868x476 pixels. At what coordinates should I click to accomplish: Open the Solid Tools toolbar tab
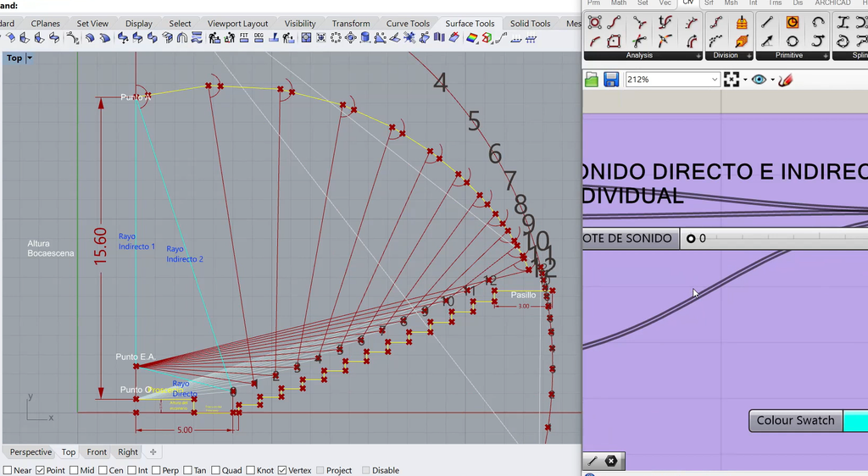pyautogui.click(x=530, y=23)
